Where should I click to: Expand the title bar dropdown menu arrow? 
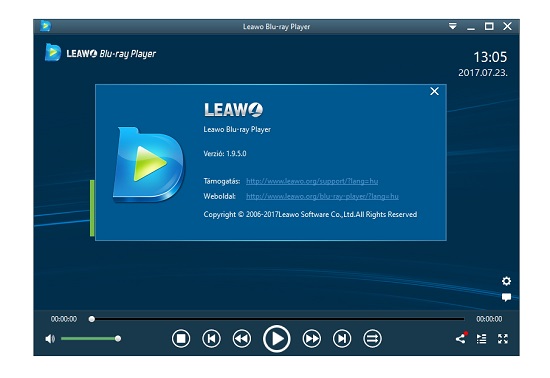(x=453, y=26)
